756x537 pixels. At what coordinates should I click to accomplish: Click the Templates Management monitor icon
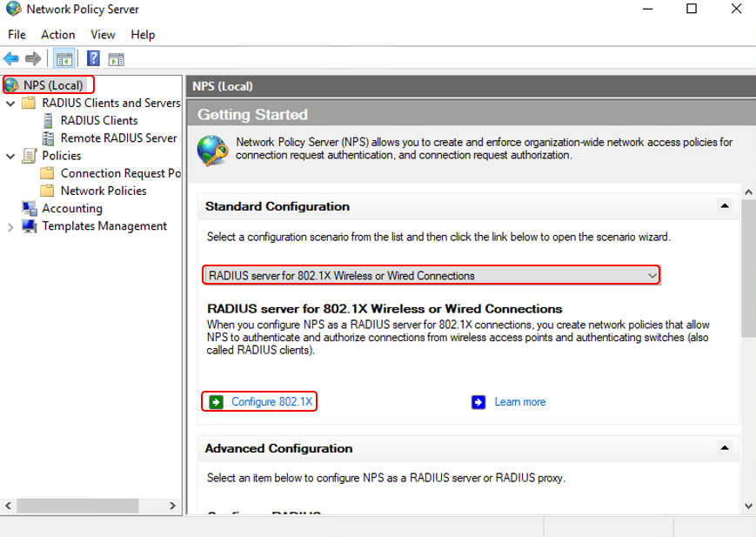[30, 226]
